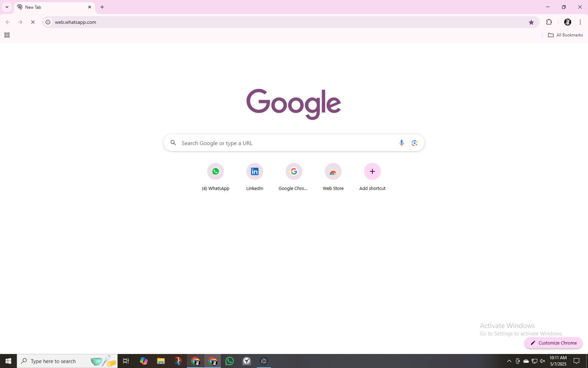
Task: Open the Google Chrome shortcut tile
Action: click(294, 177)
